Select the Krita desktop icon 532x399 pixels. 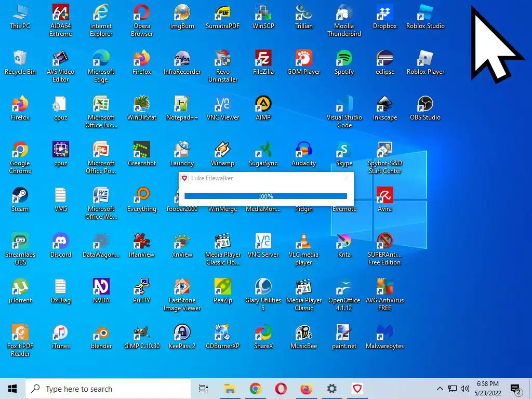tap(344, 246)
